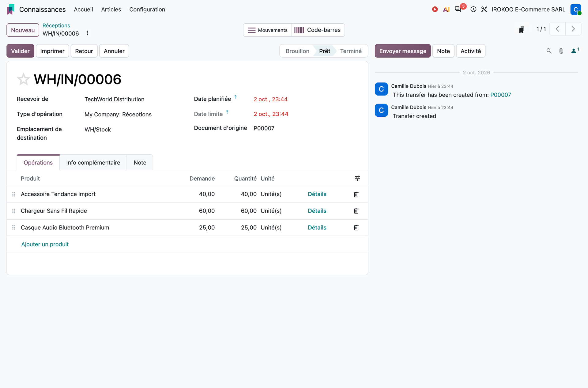
Task: Open the Mouvements smart button
Action: click(267, 30)
